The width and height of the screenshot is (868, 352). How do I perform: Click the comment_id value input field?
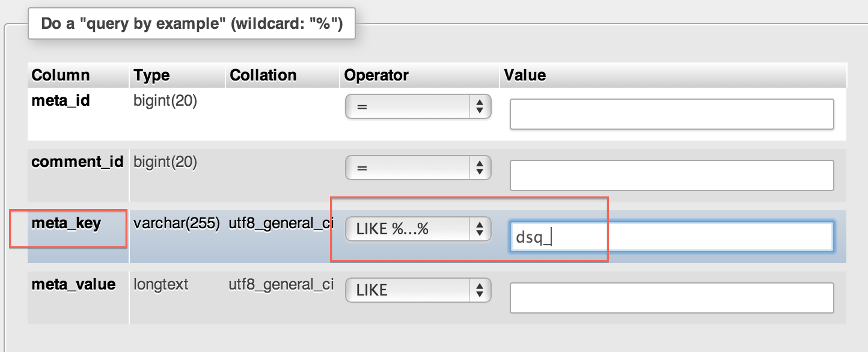(x=671, y=175)
